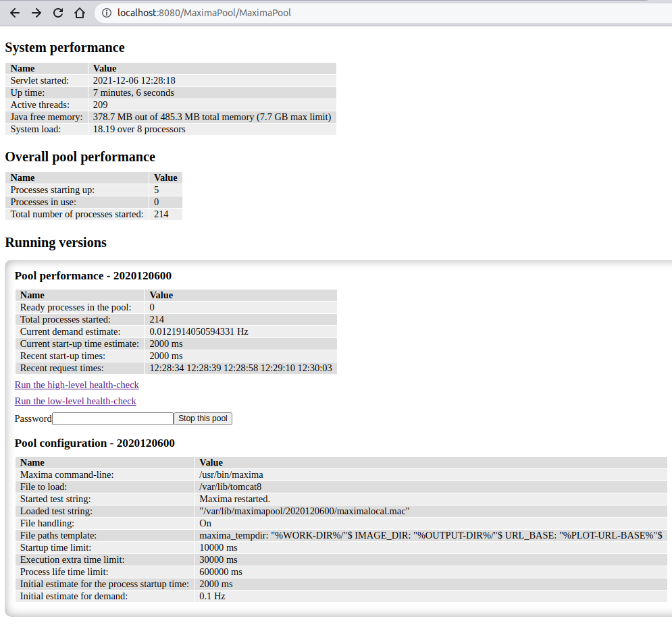Click Processes starting up value 5

click(x=156, y=190)
